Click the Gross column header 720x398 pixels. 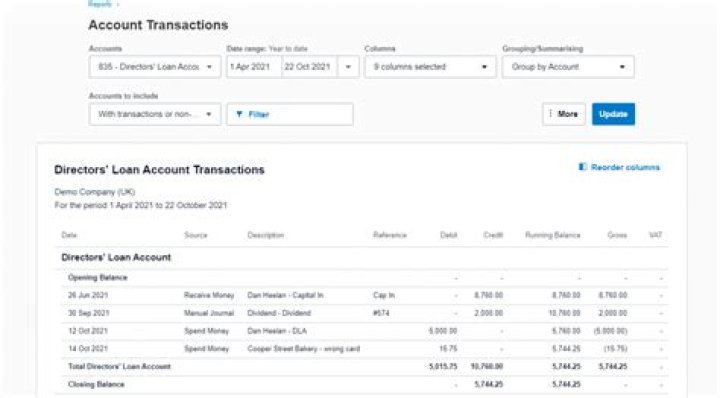(x=617, y=235)
